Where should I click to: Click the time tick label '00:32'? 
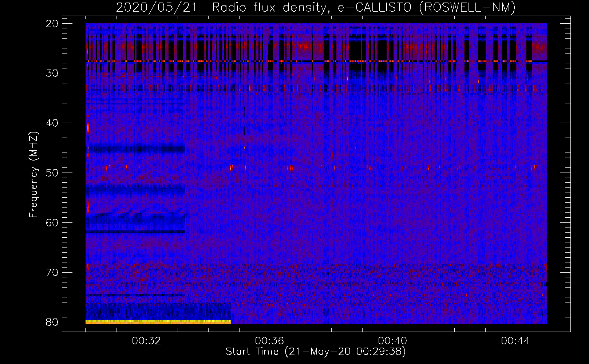click(x=147, y=341)
